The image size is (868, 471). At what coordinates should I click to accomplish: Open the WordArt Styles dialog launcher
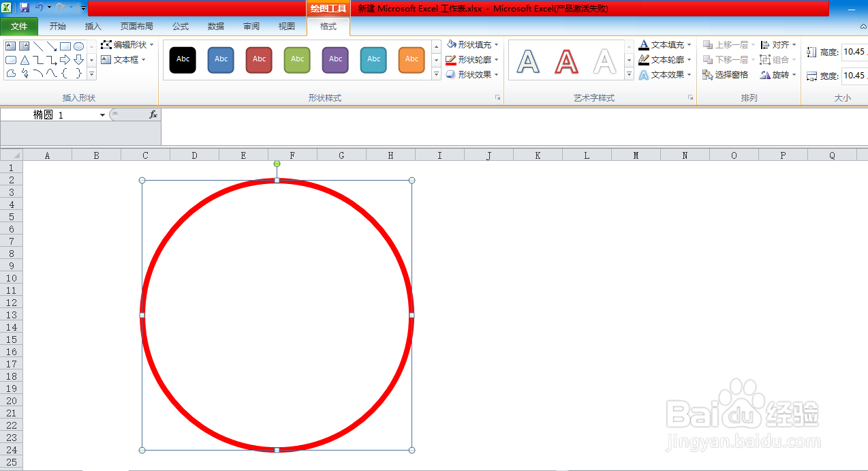(x=691, y=98)
